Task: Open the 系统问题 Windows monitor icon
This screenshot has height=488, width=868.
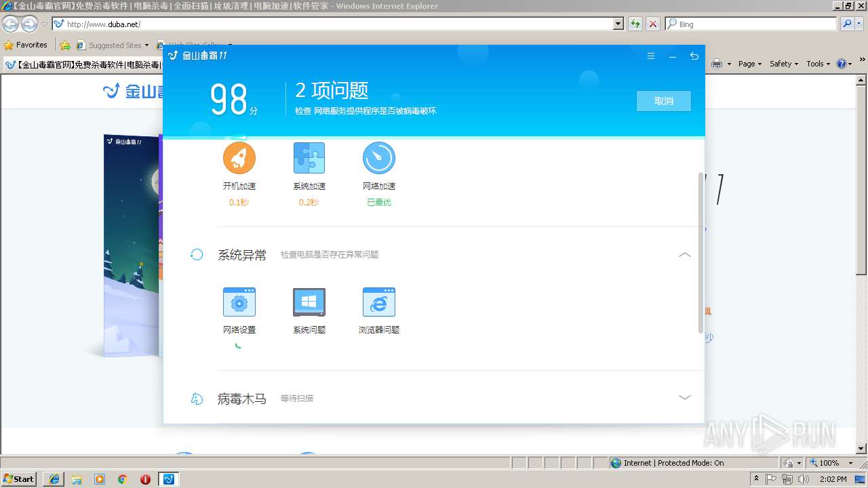Action: (309, 302)
